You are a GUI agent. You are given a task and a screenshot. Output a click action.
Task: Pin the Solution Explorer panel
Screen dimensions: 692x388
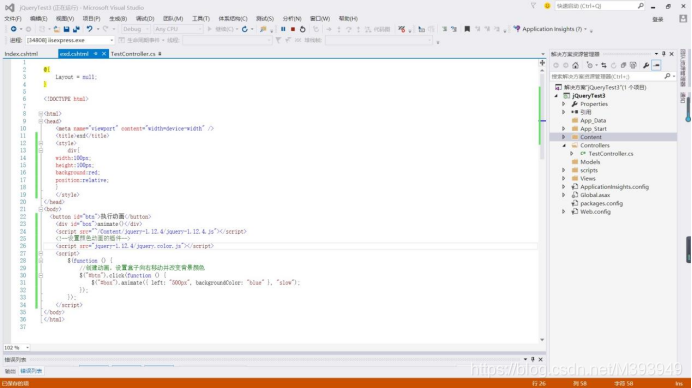[663, 54]
